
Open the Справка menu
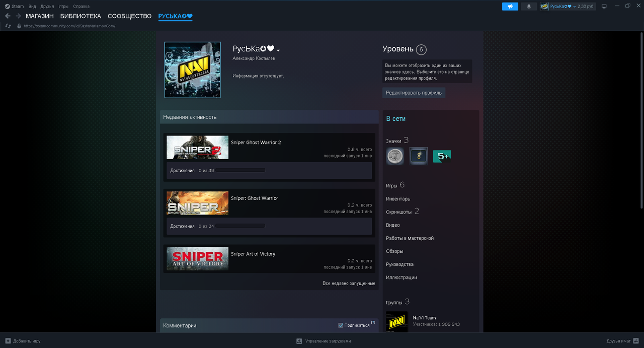[x=82, y=6]
